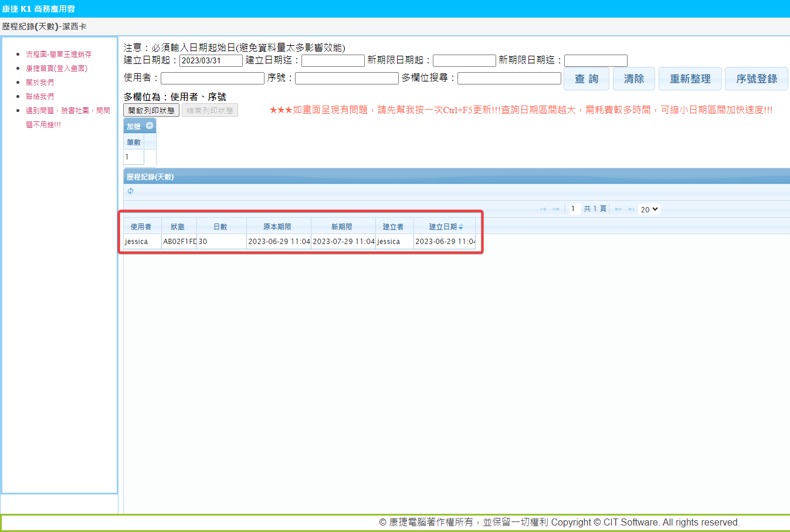The image size is (790, 532).
Task: Go to 康捷首頁 login page link
Action: click(x=56, y=68)
